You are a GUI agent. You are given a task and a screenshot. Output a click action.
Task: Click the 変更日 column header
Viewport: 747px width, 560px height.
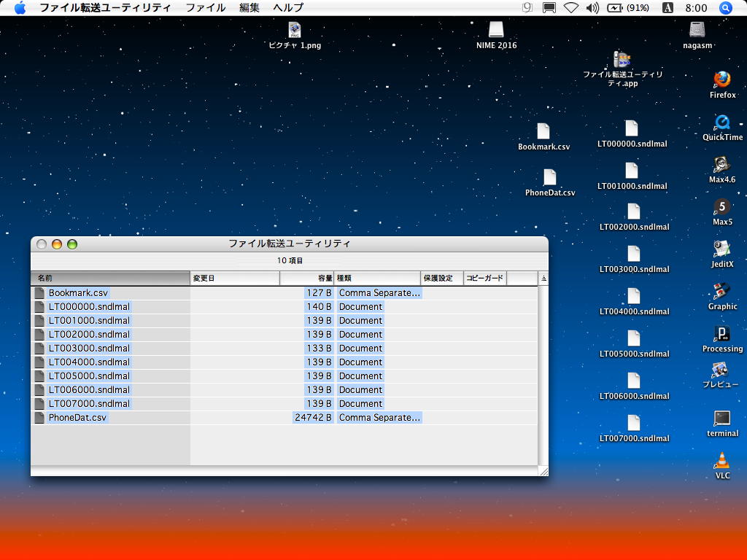point(234,279)
